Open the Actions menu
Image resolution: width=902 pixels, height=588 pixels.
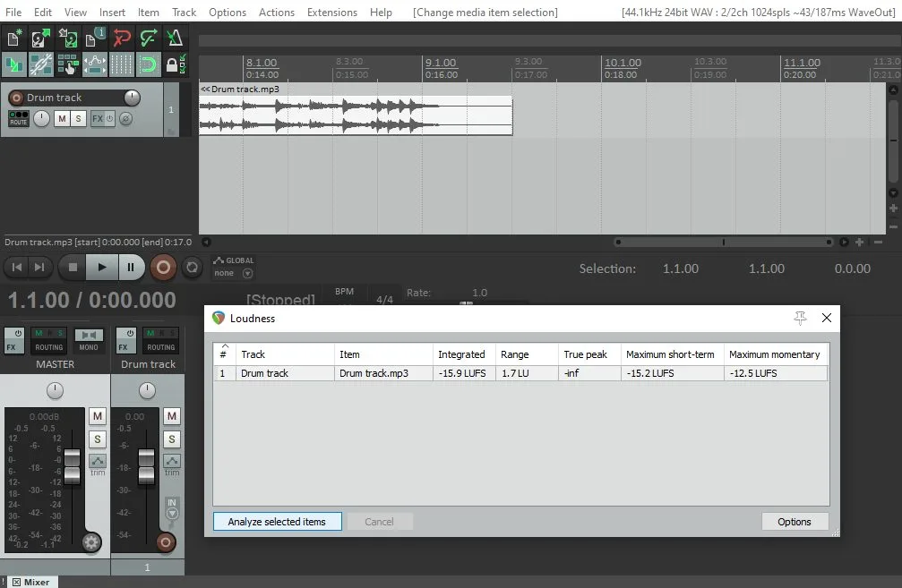[x=276, y=13]
